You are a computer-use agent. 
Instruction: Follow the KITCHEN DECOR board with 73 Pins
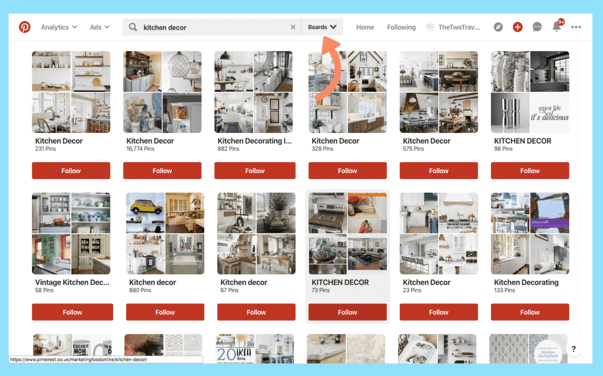[x=347, y=312]
